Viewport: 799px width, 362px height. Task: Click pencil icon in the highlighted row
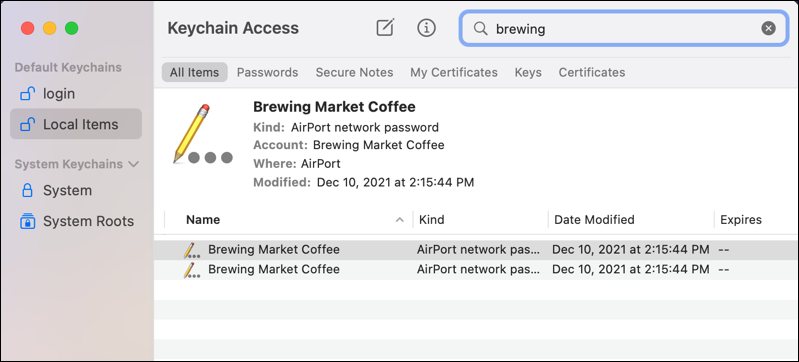(192, 250)
